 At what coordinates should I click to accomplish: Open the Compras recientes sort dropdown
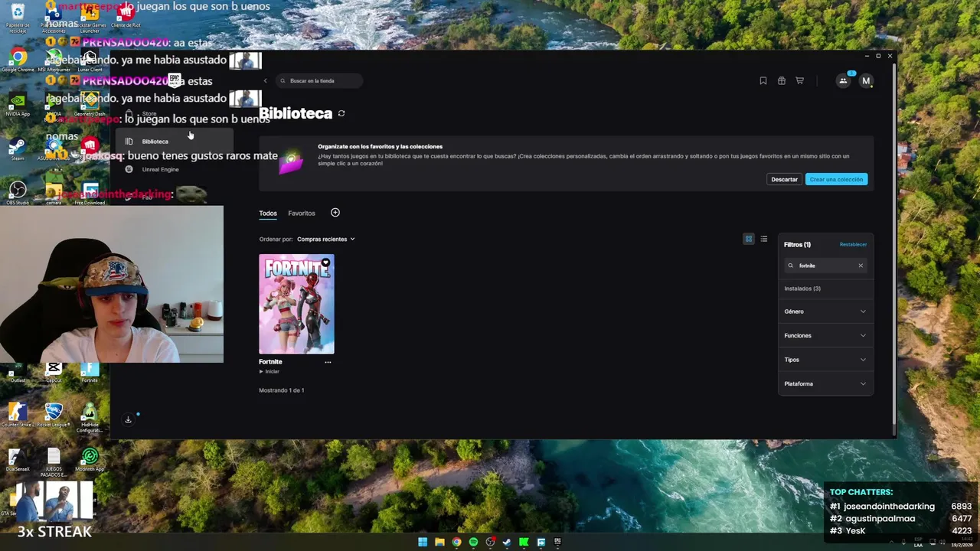[326, 240]
